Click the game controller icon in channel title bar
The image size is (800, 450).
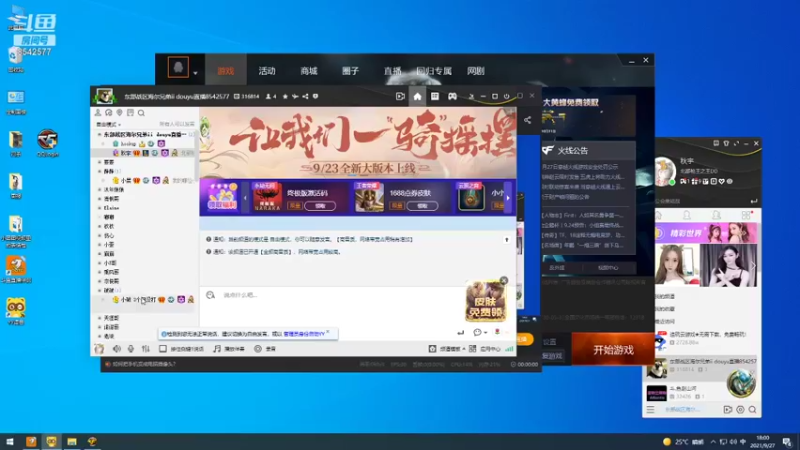[453, 96]
